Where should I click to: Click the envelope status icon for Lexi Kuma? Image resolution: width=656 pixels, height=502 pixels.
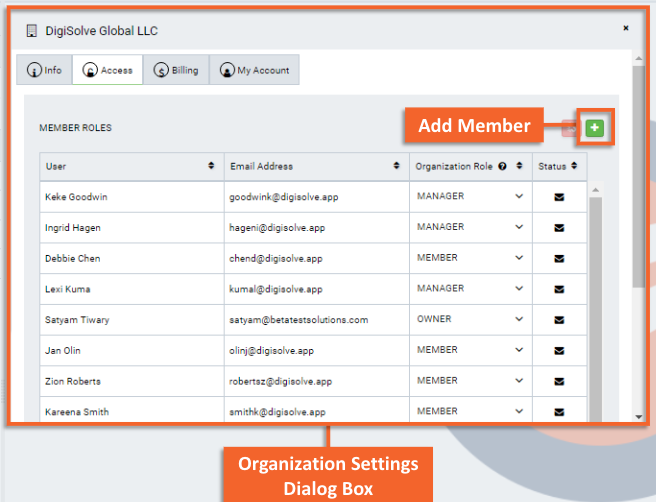[x=559, y=289]
